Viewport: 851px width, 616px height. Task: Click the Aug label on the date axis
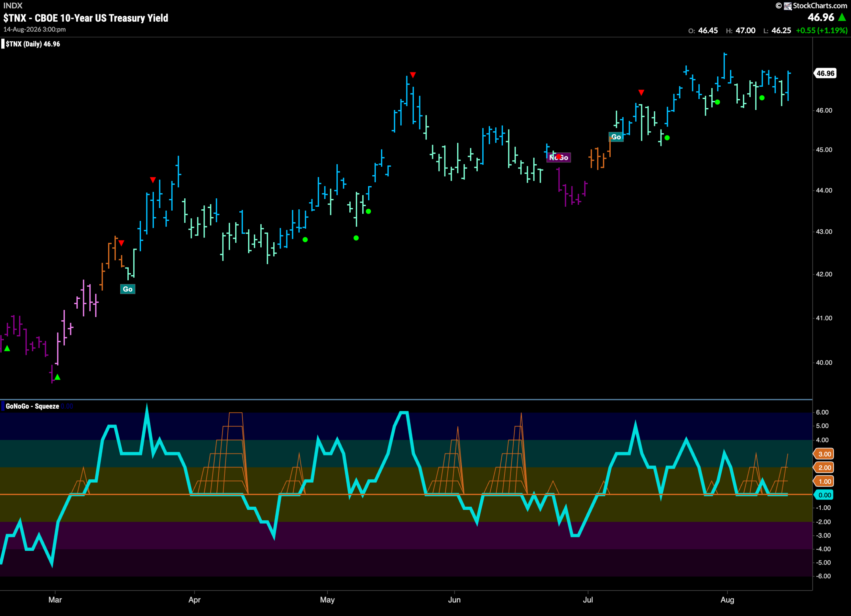[727, 599]
